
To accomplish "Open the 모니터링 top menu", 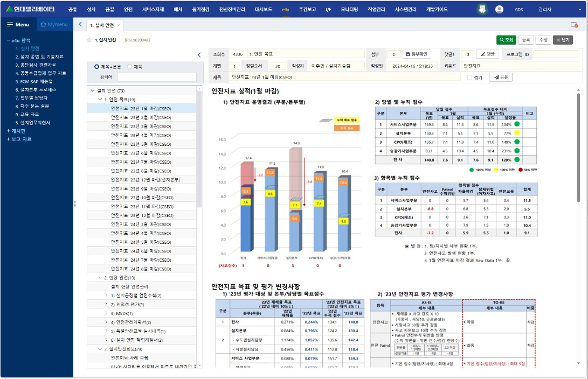I will click(x=349, y=9).
